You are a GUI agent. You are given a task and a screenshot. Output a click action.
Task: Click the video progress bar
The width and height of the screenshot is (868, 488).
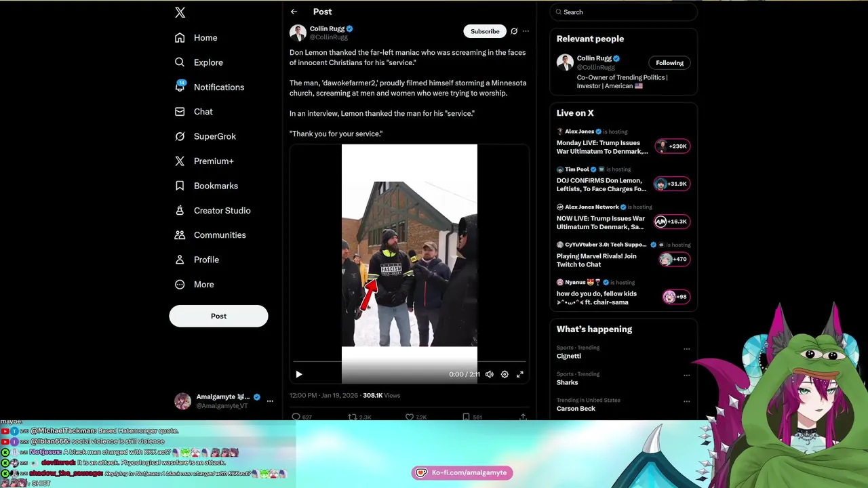(410, 362)
